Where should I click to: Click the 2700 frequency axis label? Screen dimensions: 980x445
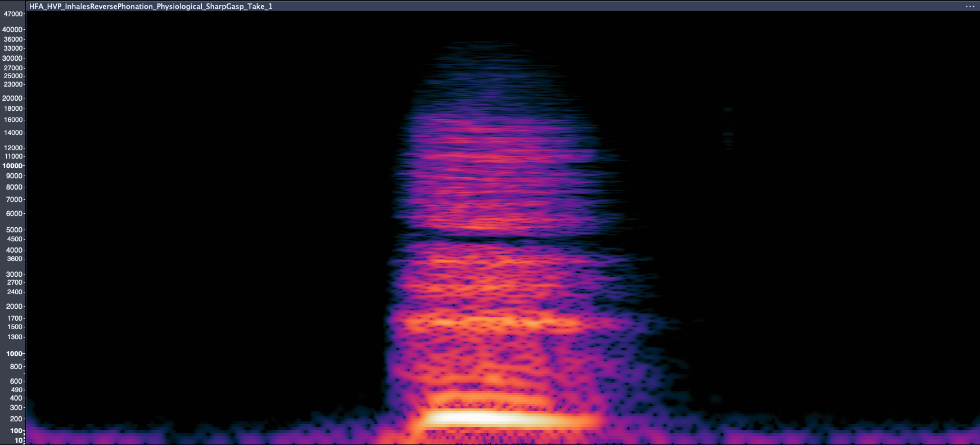point(15,282)
